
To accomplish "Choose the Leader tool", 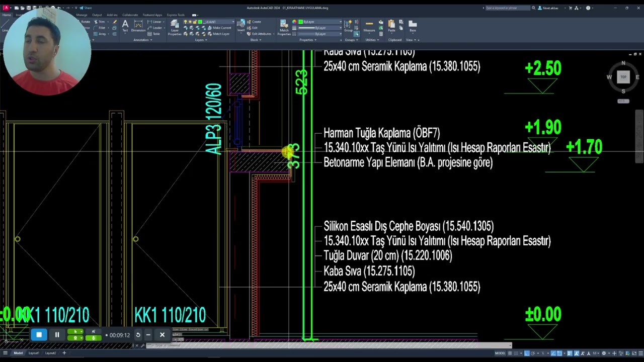I will point(155,28).
